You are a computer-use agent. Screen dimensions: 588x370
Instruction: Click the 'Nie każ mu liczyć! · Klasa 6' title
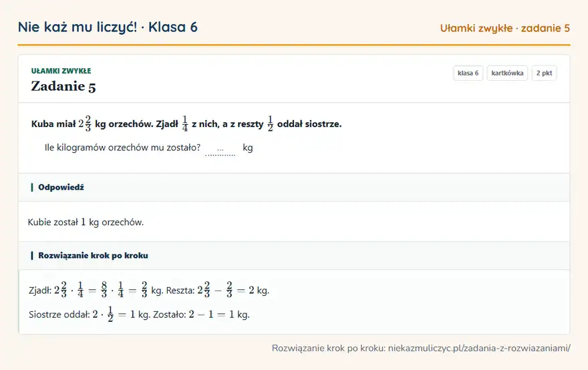[108, 27]
